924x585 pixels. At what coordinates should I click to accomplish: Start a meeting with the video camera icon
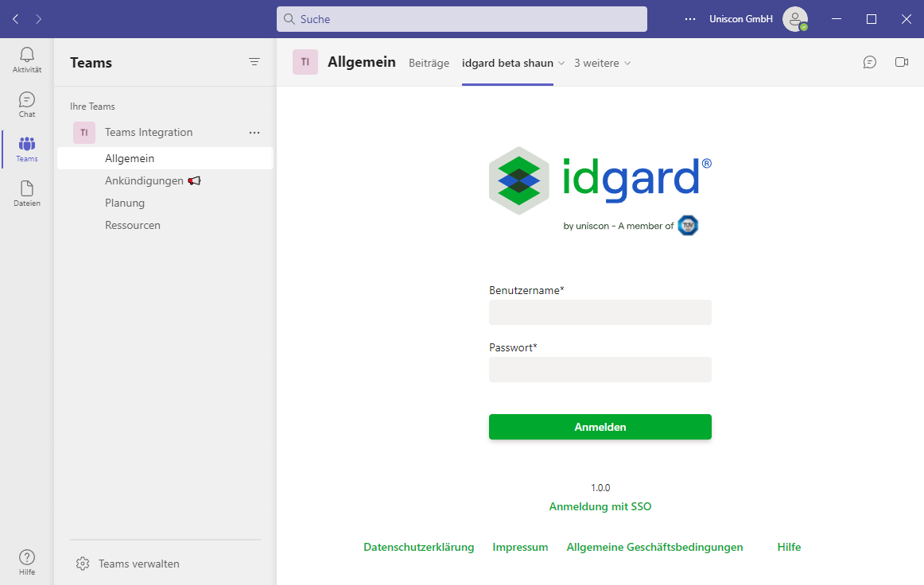point(901,62)
